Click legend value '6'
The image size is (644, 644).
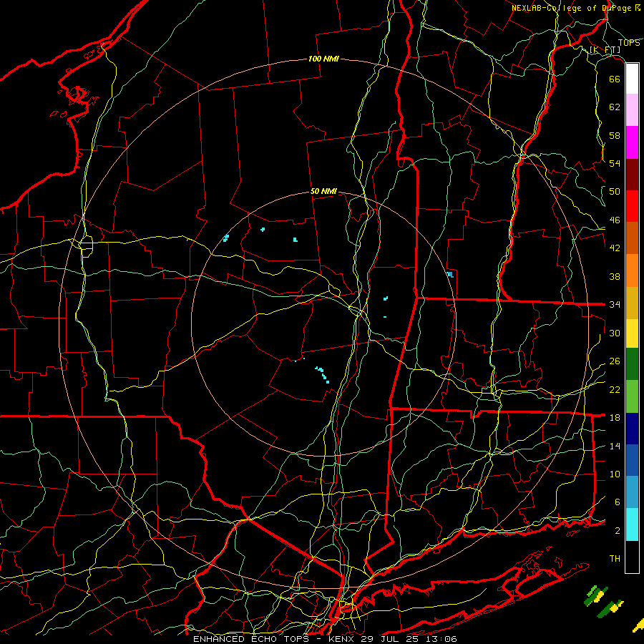(617, 502)
